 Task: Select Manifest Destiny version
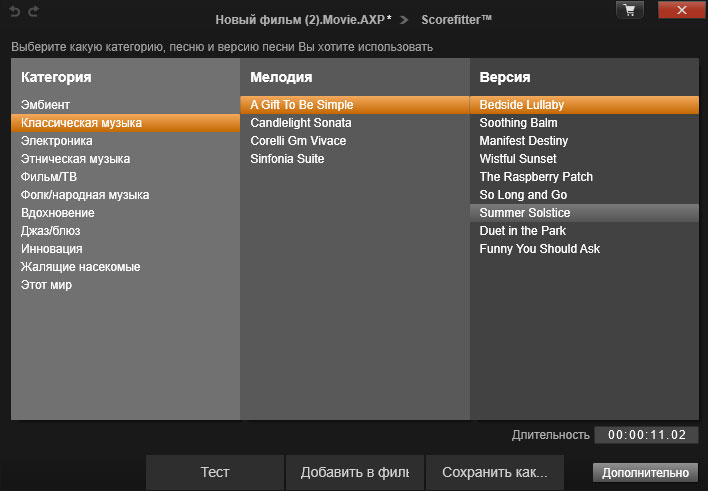pos(524,141)
